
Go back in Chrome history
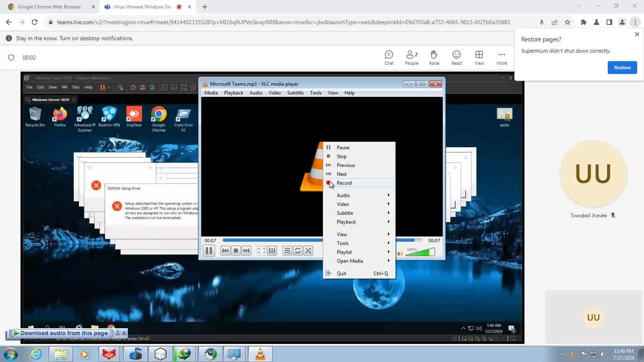click(x=9, y=22)
